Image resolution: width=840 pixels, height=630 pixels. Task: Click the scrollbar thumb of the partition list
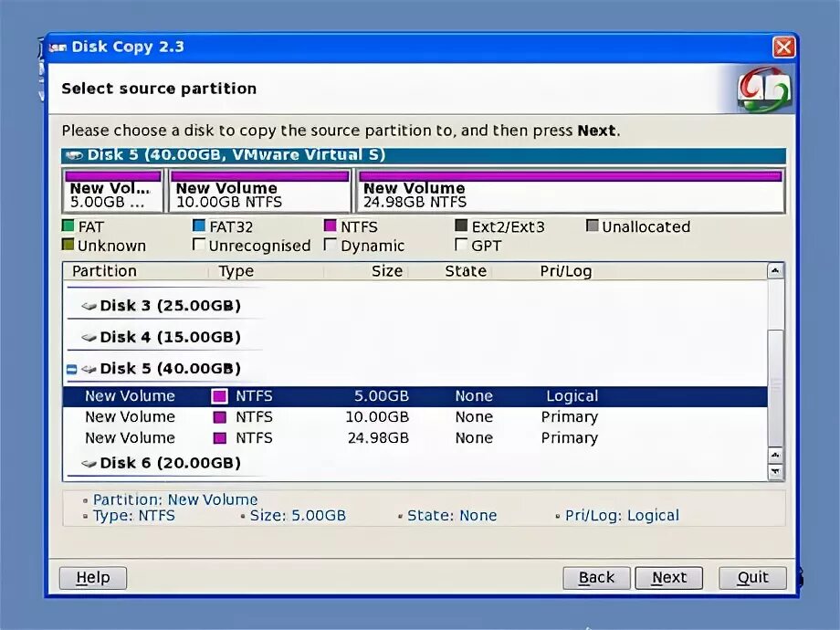[775, 388]
